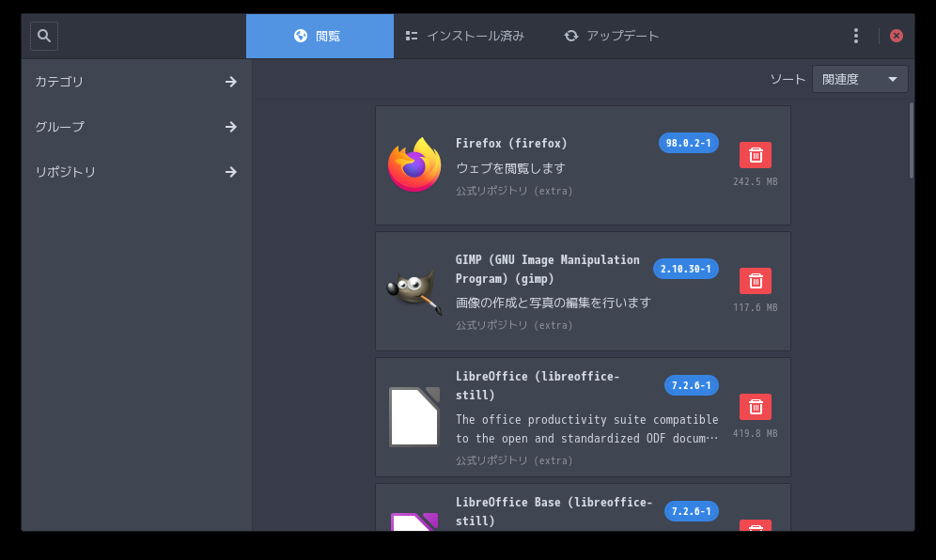Open the three-dot menu

[x=856, y=36]
